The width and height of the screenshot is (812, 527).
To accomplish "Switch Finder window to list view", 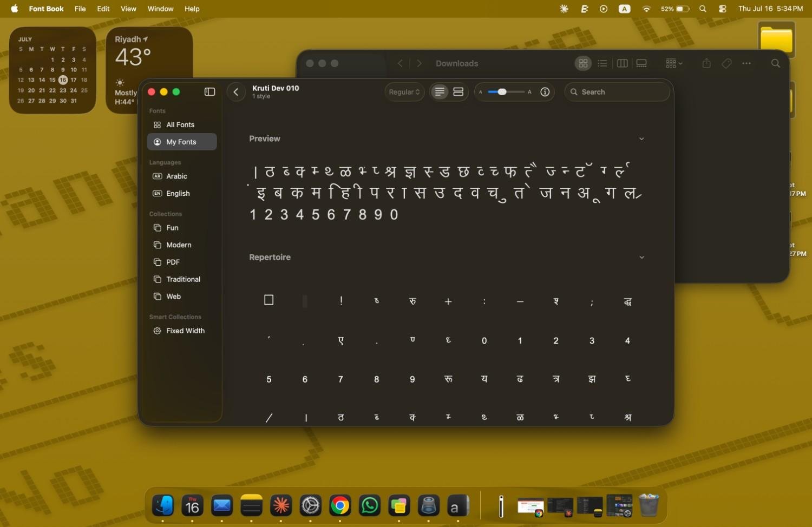I will [x=603, y=63].
